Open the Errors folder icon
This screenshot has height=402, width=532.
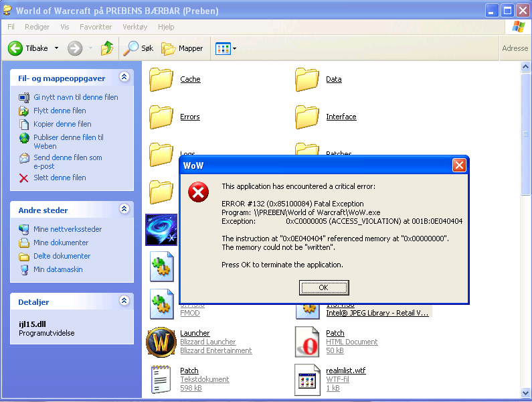click(x=161, y=117)
